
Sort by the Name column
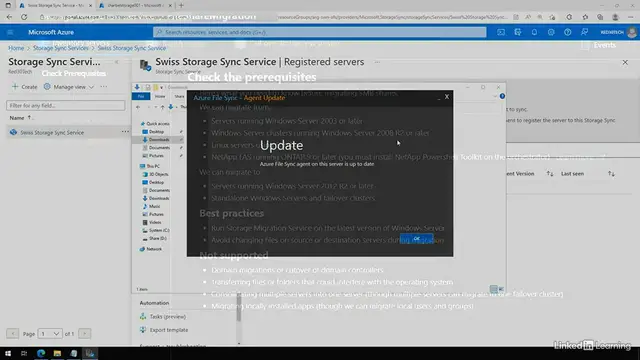coord(20,118)
